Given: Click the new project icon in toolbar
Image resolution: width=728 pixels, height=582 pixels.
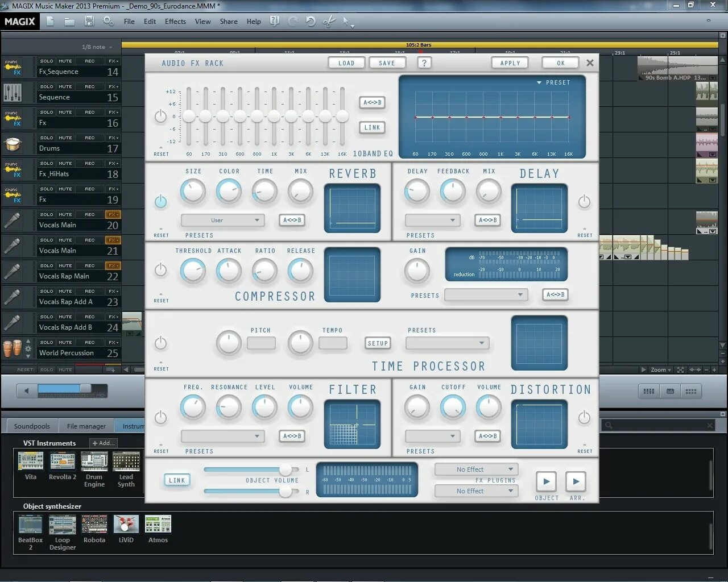Looking at the screenshot, I should (50, 21).
